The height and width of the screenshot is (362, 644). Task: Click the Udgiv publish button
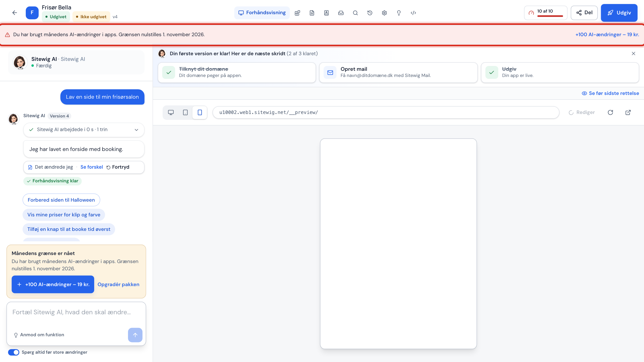click(619, 13)
